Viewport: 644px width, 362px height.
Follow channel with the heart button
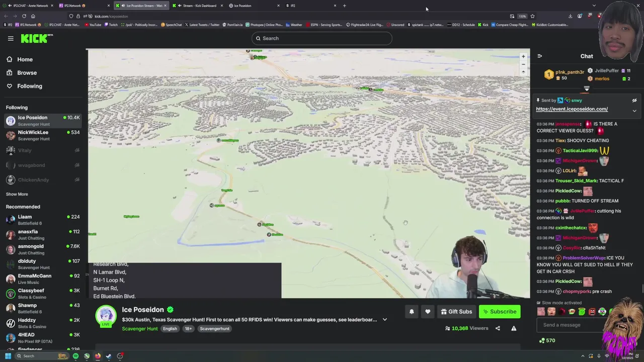[x=428, y=312]
